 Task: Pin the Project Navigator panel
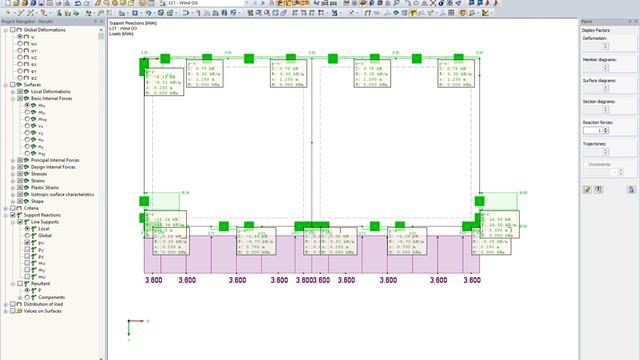(x=96, y=21)
